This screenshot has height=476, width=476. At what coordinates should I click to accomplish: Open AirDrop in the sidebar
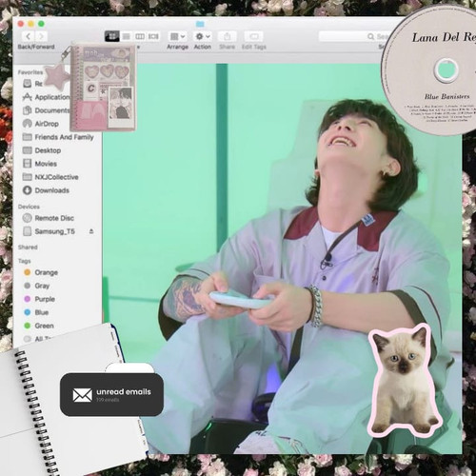point(41,124)
